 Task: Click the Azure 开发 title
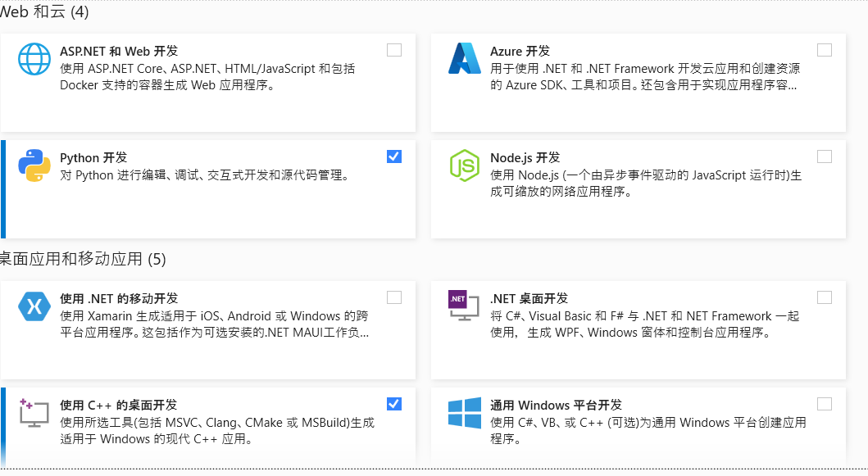pos(520,52)
